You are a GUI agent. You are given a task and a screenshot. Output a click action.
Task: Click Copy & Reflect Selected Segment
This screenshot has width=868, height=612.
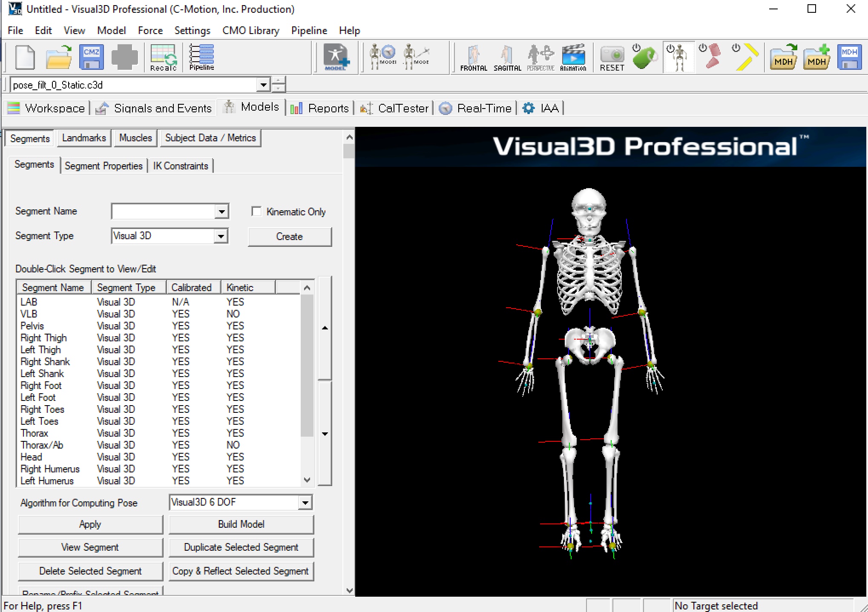click(241, 571)
